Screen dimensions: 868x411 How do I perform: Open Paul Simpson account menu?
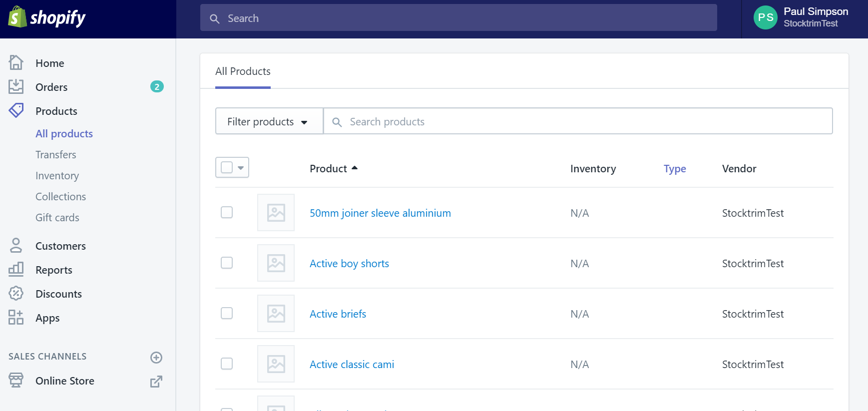click(x=805, y=17)
